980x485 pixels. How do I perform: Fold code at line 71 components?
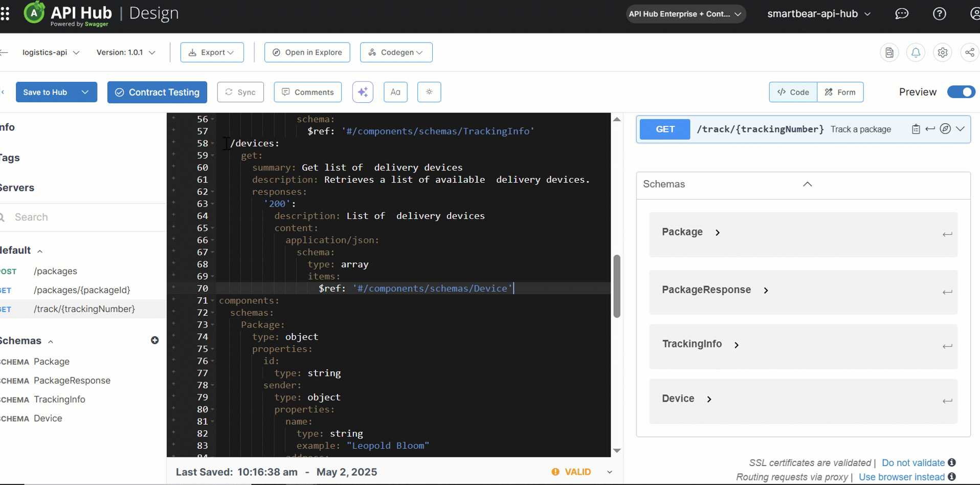point(213,301)
